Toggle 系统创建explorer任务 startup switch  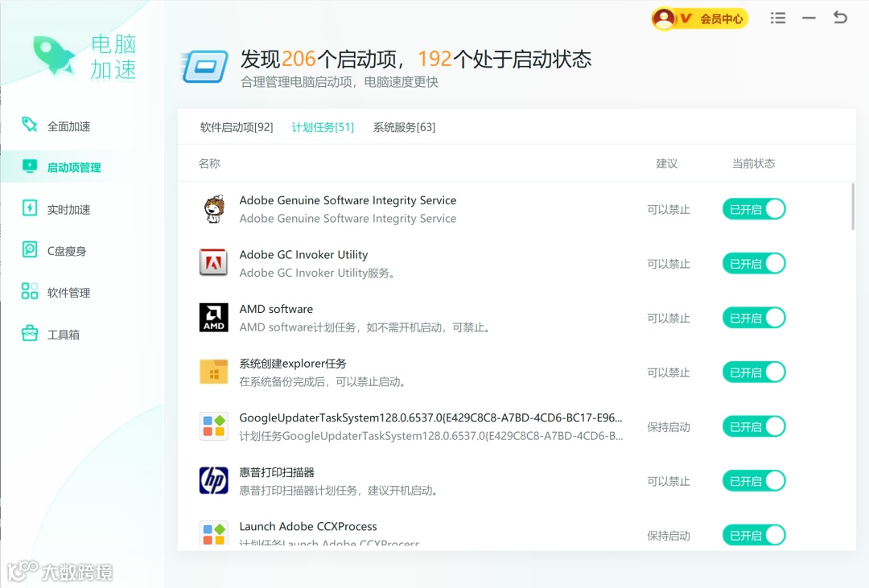click(x=754, y=372)
